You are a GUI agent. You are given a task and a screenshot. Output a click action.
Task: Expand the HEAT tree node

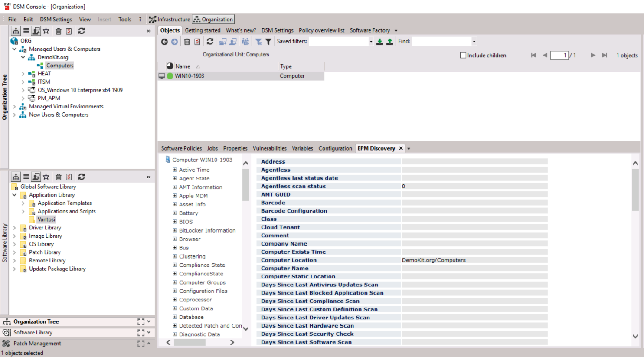click(23, 74)
